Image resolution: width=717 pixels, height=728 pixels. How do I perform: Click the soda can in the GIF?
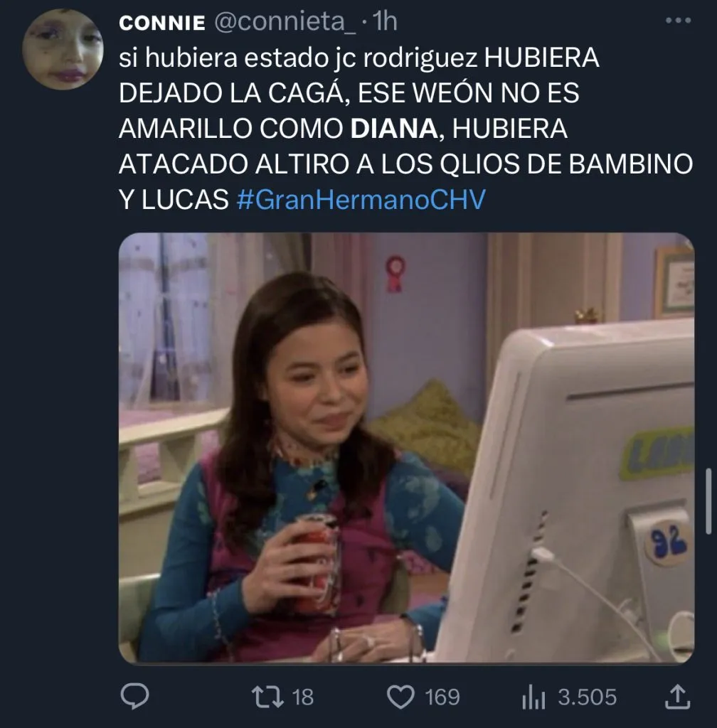(320, 563)
